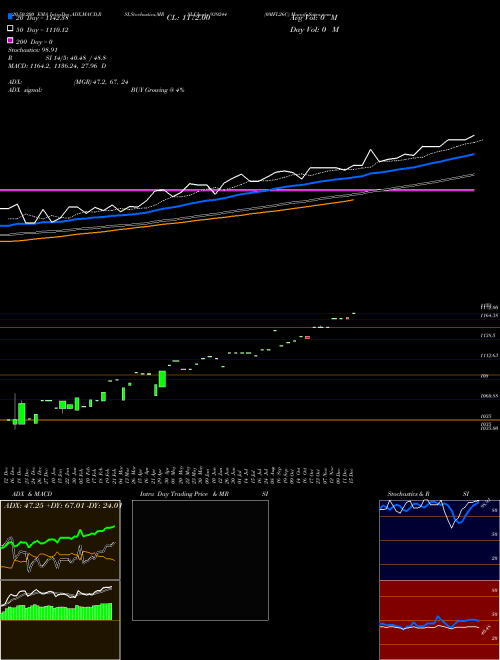The height and width of the screenshot is (660, 500).
Task: Open the ADX indicator chart panel
Action: point(60,540)
